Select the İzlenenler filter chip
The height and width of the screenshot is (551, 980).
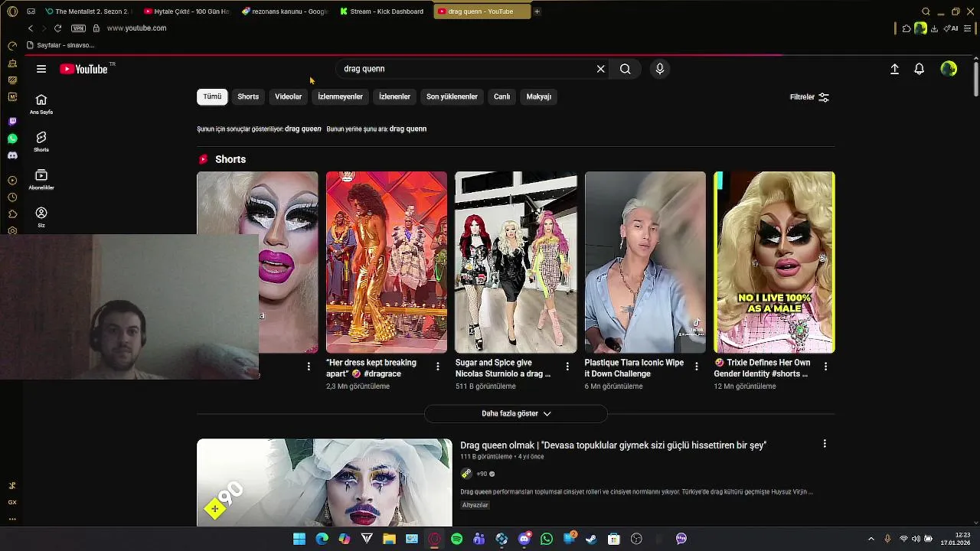pyautogui.click(x=395, y=97)
